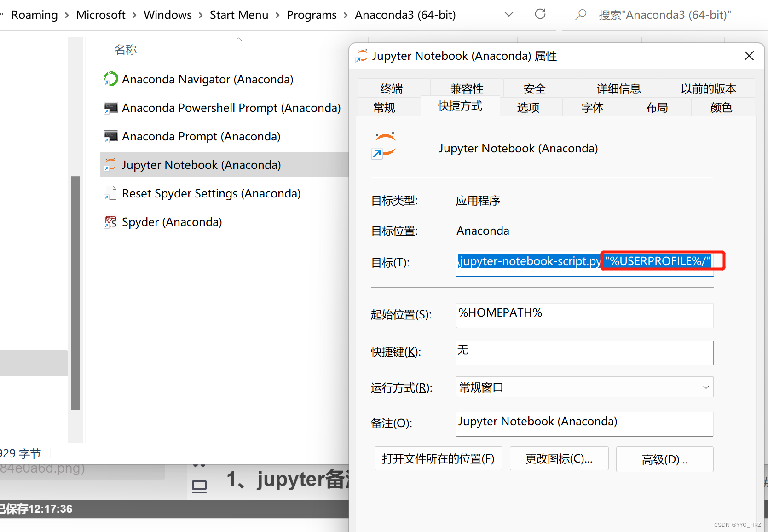Image resolution: width=768 pixels, height=532 pixels.
Task: Click Microsoft in the address breadcrumb
Action: 101,15
